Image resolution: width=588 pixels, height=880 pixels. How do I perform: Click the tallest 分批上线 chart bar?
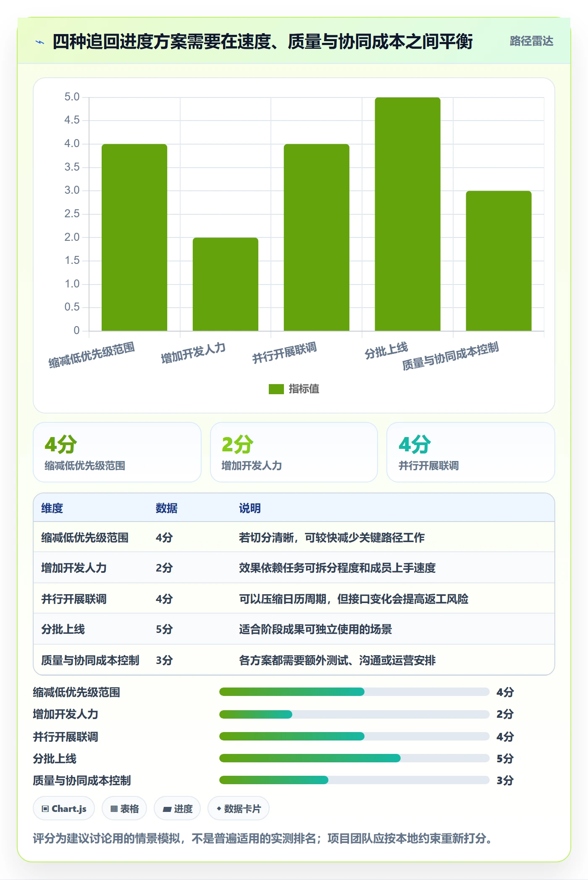407,214
